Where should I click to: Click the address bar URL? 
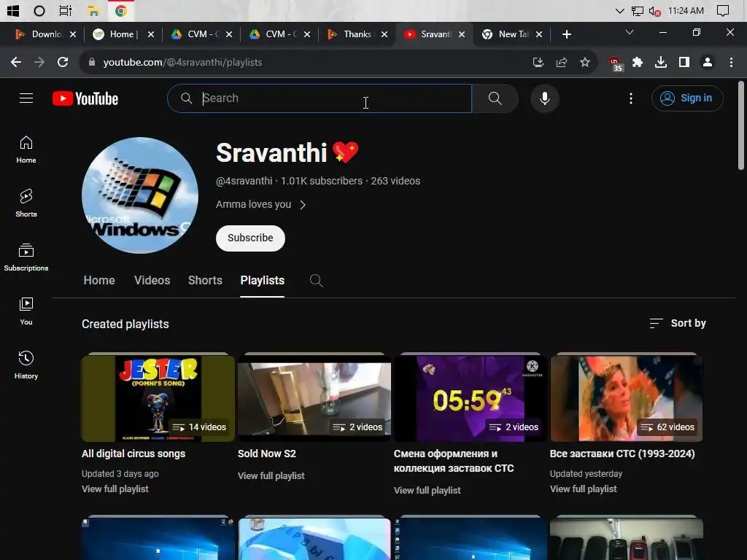182,63
